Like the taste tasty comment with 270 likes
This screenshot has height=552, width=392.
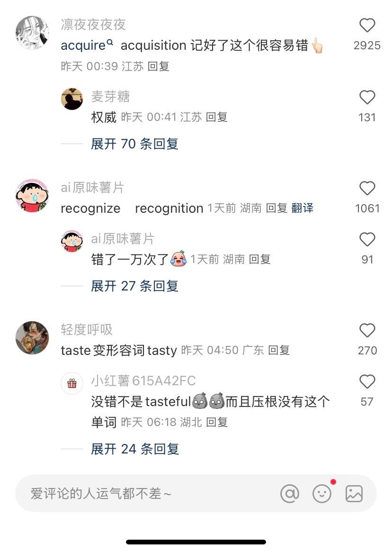[367, 330]
